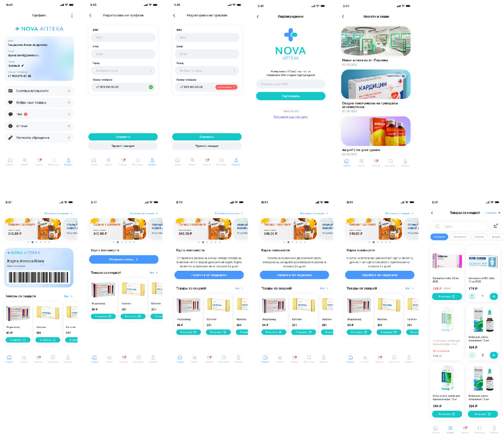Viewport: 504px width, 436px height.
Task: Focus the SMS code input field
Action: pyautogui.click(x=291, y=84)
